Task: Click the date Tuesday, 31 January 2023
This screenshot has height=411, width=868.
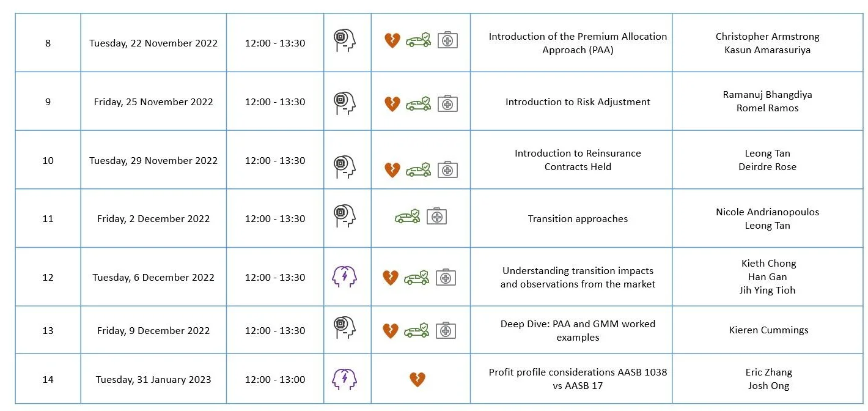Action: (153, 379)
